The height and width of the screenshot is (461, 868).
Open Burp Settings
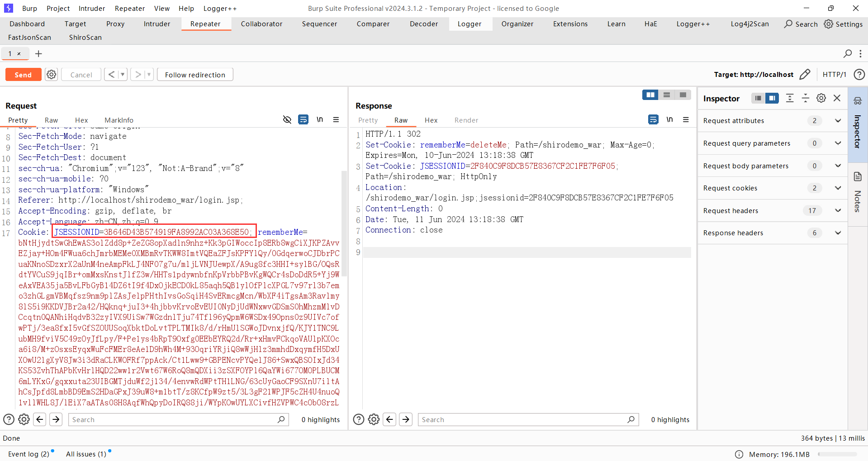click(x=844, y=24)
